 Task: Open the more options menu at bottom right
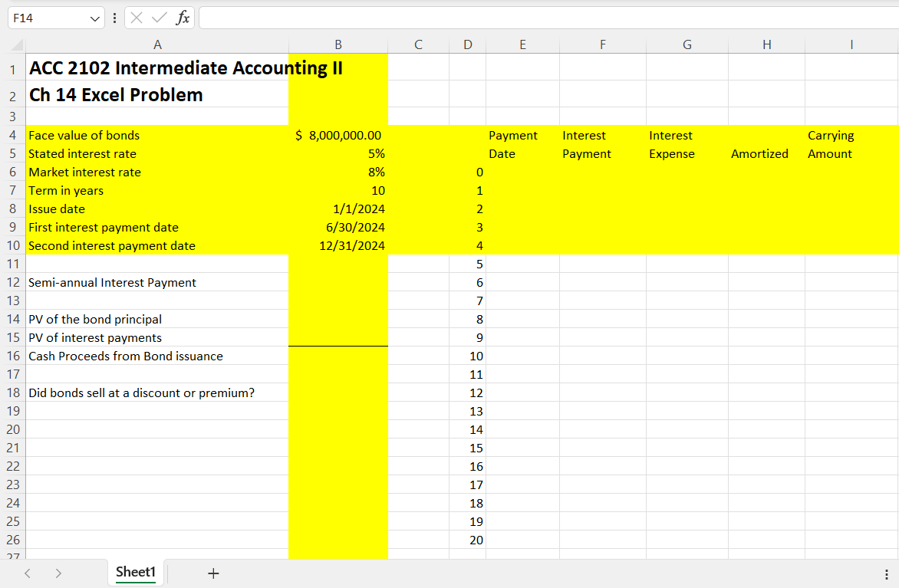click(x=887, y=573)
